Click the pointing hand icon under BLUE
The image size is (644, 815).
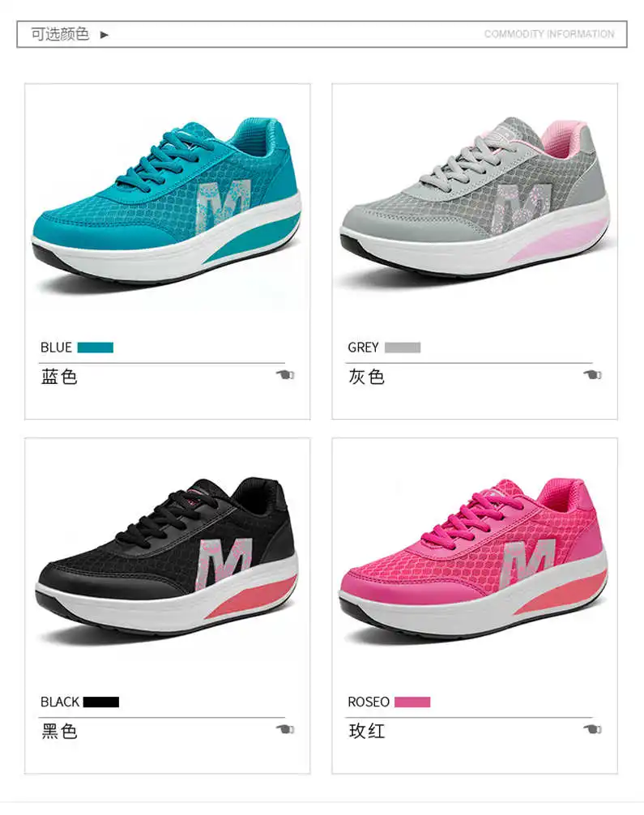click(285, 374)
